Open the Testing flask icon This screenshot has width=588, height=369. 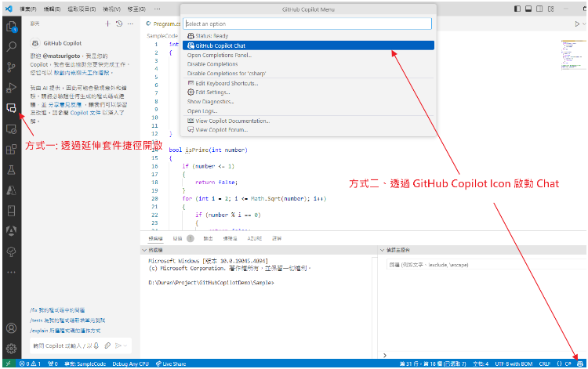click(x=11, y=170)
